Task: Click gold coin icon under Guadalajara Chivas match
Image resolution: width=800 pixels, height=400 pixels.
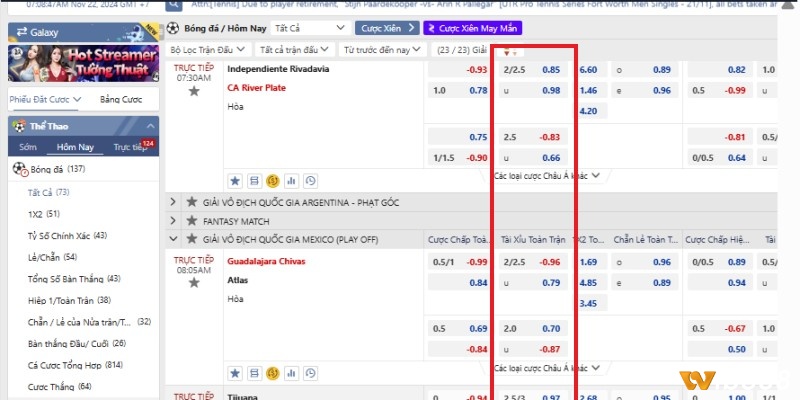Action: (x=272, y=373)
